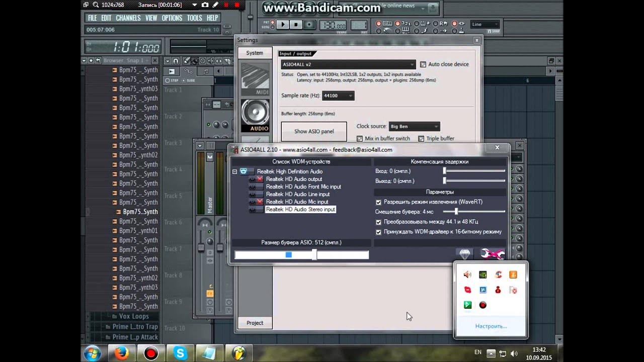The height and width of the screenshot is (362, 644).
Task: Click the Bandicam red record tray icon
Action: pos(482,305)
